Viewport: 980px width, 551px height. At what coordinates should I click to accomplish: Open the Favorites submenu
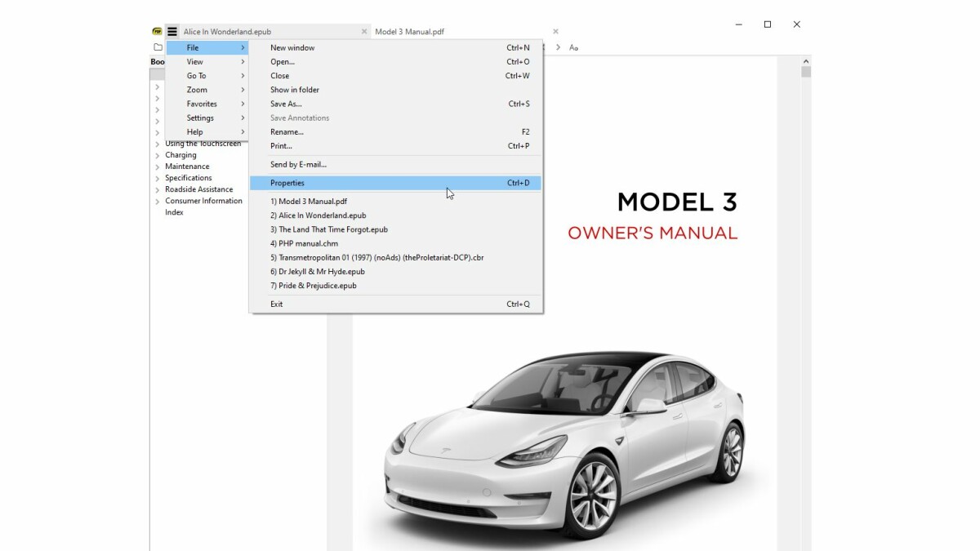point(207,104)
